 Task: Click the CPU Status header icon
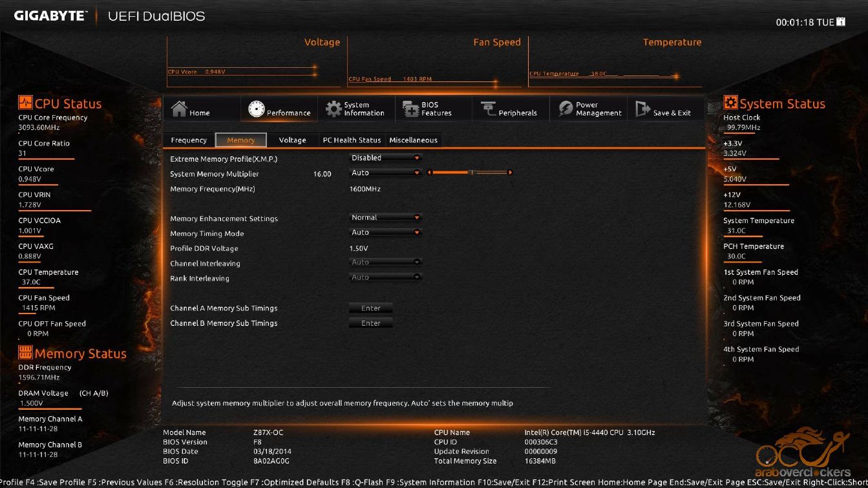point(25,102)
